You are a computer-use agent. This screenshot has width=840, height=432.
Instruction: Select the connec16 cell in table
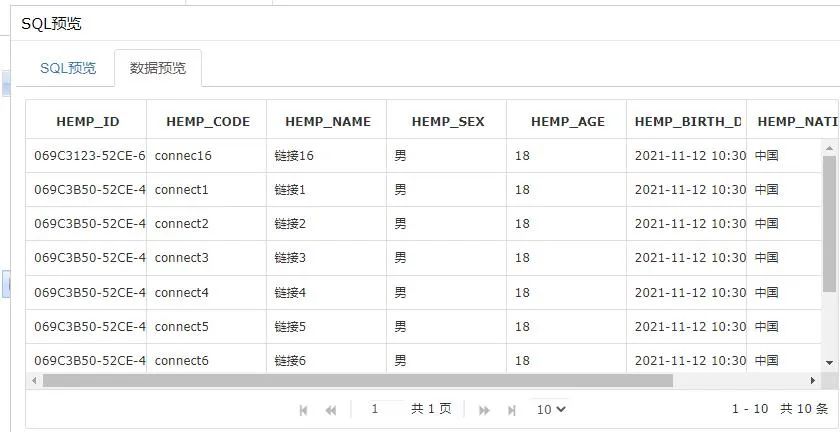(x=184, y=156)
